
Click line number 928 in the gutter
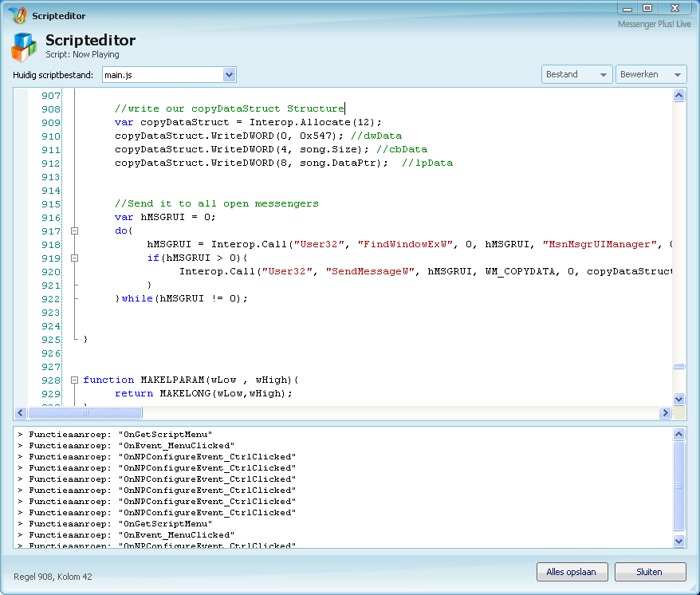point(50,380)
